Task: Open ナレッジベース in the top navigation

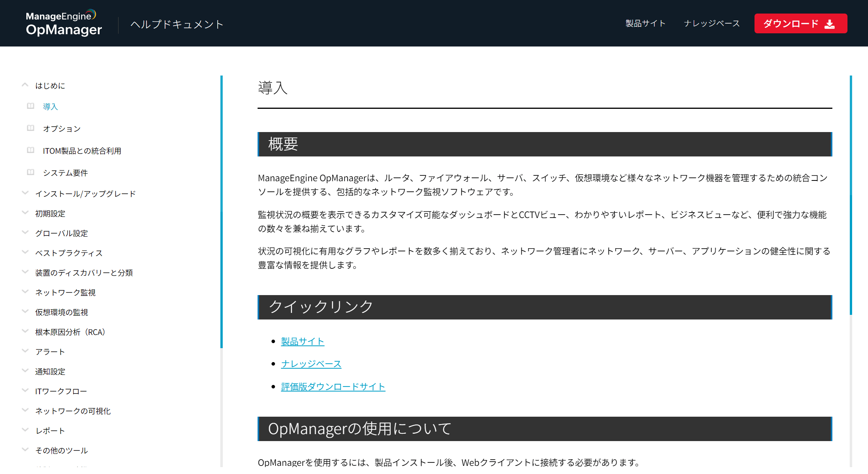Action: click(x=712, y=23)
